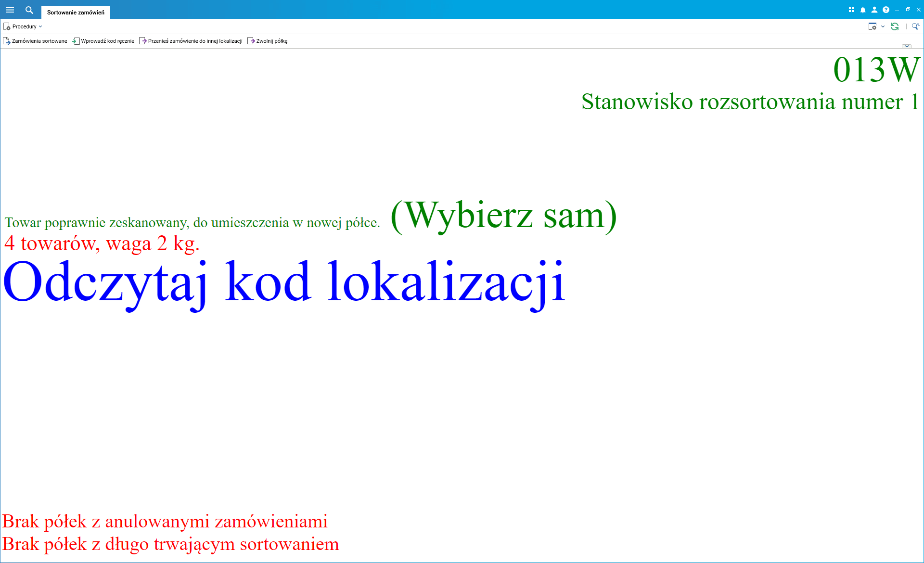
Task: Click the (Wybierz sam) text
Action: pyautogui.click(x=503, y=215)
